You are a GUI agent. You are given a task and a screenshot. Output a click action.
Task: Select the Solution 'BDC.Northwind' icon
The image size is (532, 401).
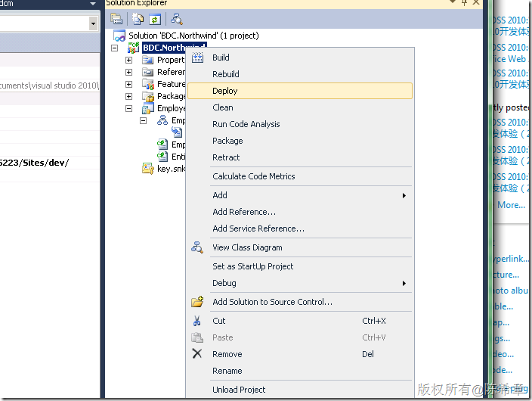(x=119, y=36)
